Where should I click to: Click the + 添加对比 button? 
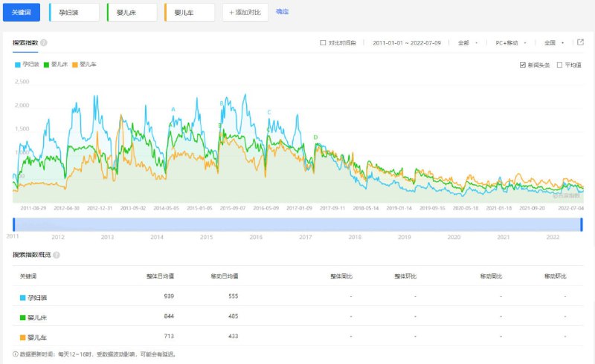pos(245,12)
